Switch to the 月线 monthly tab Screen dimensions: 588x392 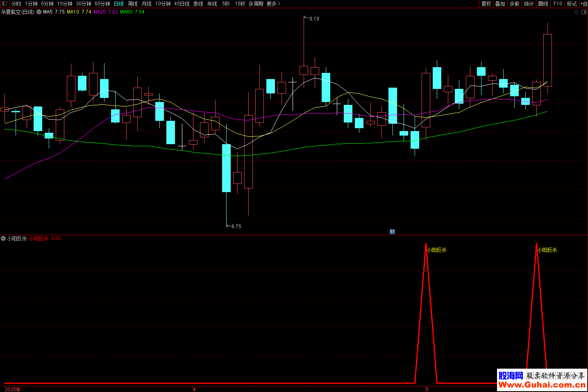coord(147,4)
